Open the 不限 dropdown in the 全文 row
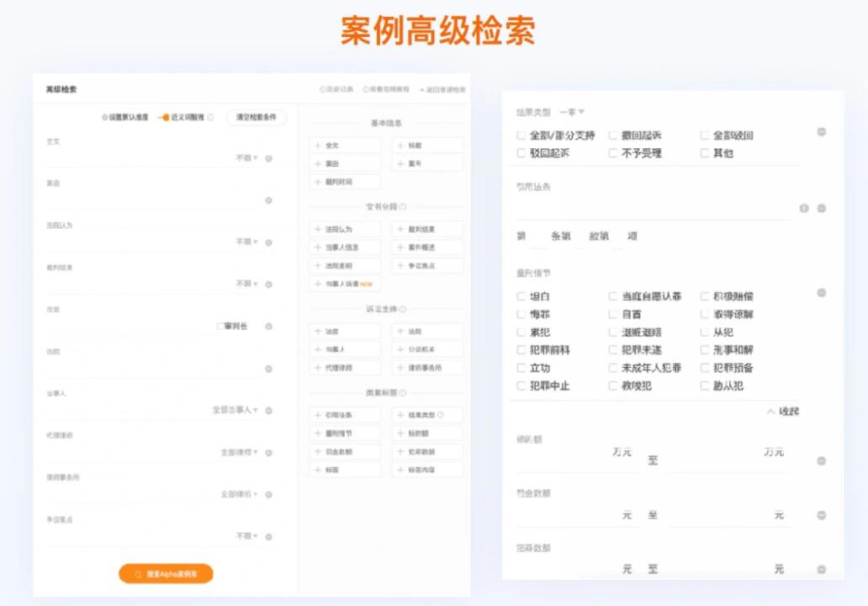 coord(247,158)
